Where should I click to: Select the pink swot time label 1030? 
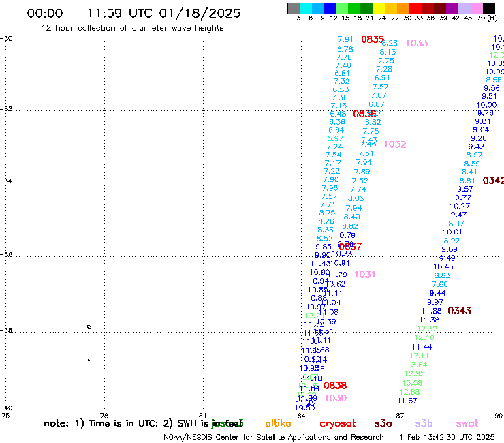click(336, 398)
